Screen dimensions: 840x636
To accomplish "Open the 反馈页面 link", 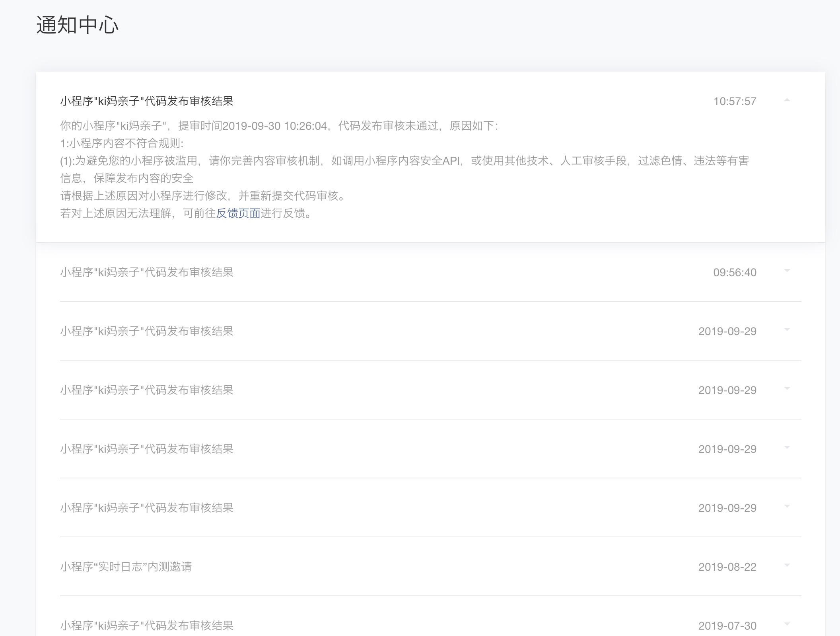I will (x=238, y=213).
